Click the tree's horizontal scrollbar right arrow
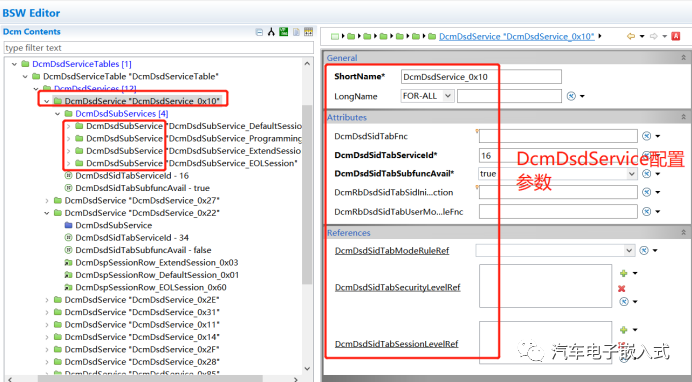The width and height of the screenshot is (692, 382). (296, 379)
